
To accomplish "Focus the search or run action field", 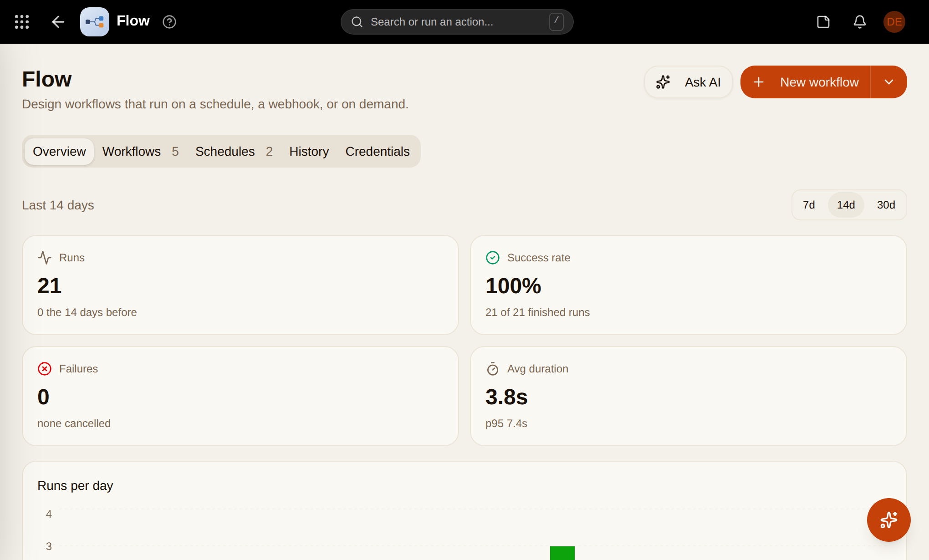I will 457,22.
